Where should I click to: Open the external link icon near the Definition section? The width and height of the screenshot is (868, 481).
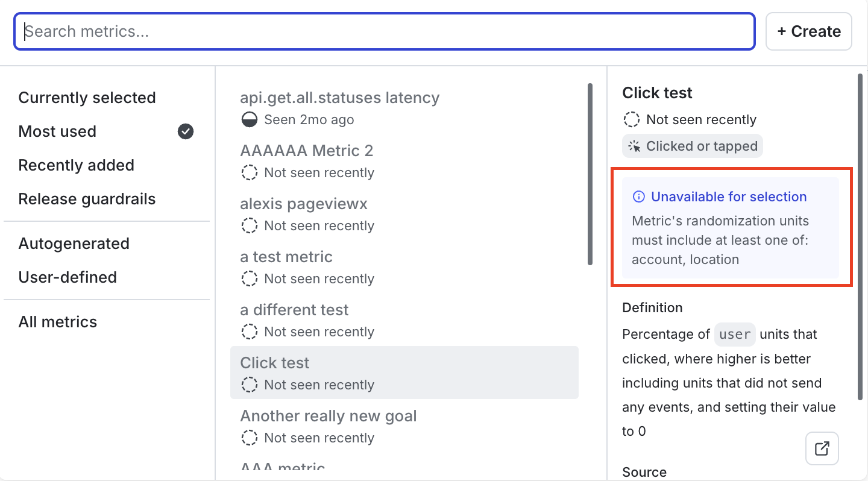(822, 448)
